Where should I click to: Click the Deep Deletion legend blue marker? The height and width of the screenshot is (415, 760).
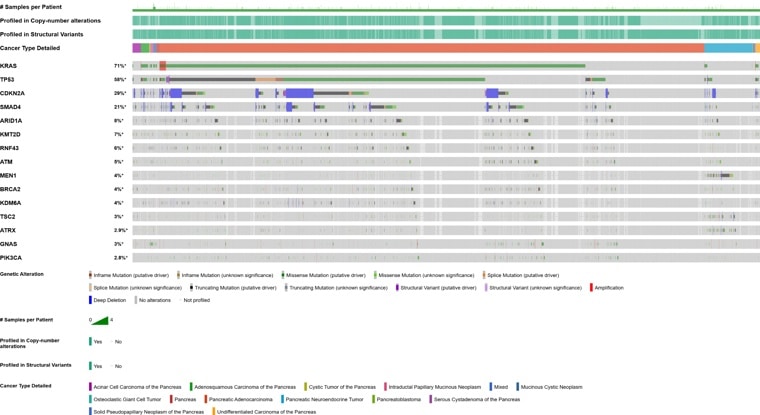90,300
